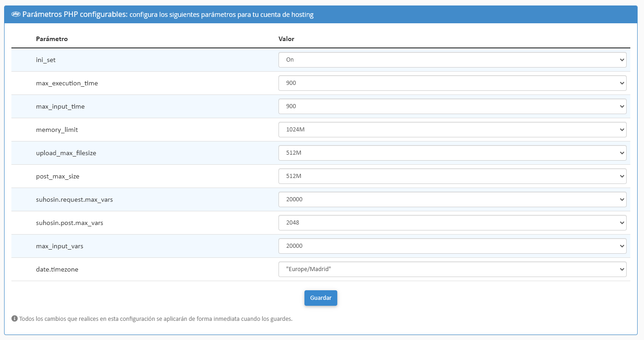644x340 pixels.
Task: Expand the suhosin.request.max_vars dropdown
Action: click(x=452, y=199)
